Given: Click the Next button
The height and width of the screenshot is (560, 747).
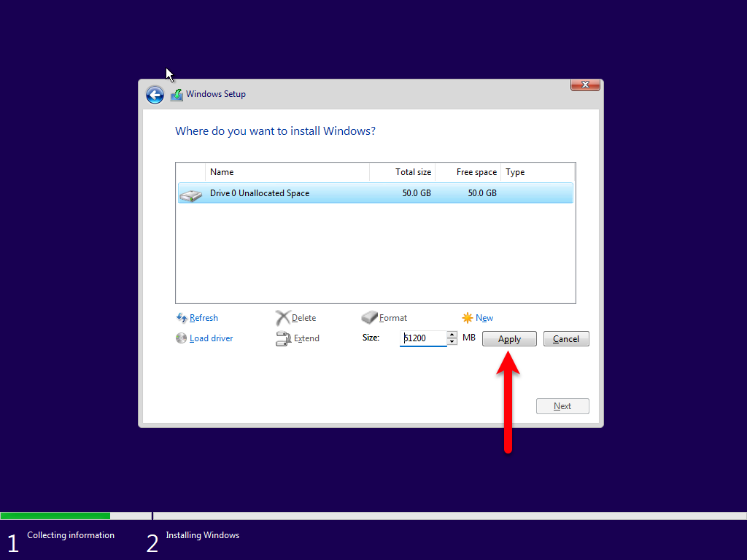Looking at the screenshot, I should click(x=562, y=406).
